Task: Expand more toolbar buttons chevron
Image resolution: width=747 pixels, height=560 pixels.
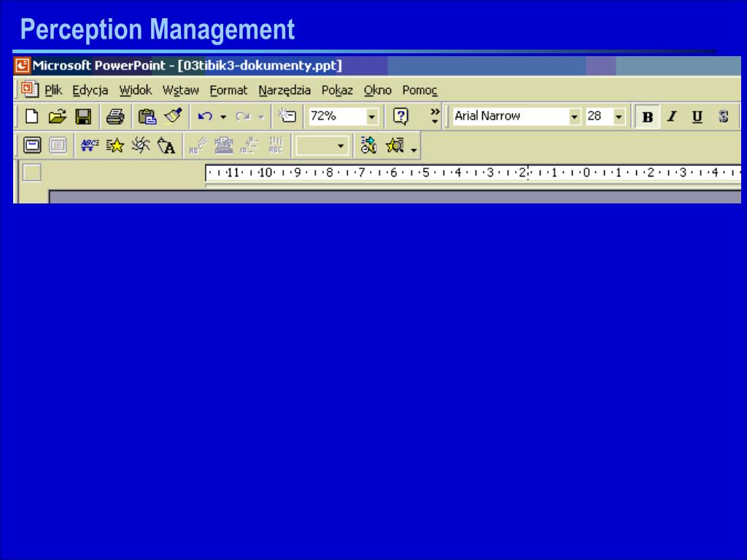Action: pyautogui.click(x=435, y=116)
